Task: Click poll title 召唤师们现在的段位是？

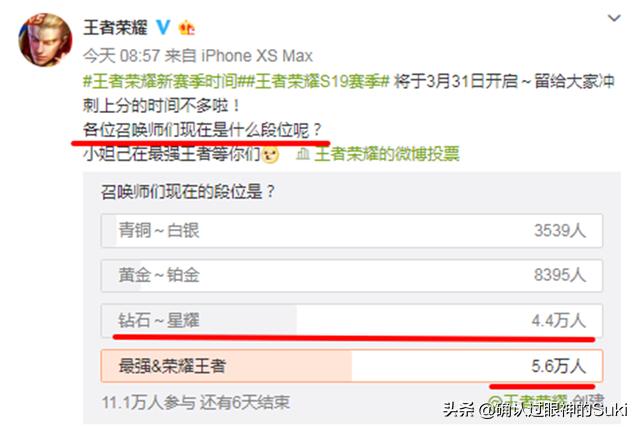Action: click(x=189, y=191)
